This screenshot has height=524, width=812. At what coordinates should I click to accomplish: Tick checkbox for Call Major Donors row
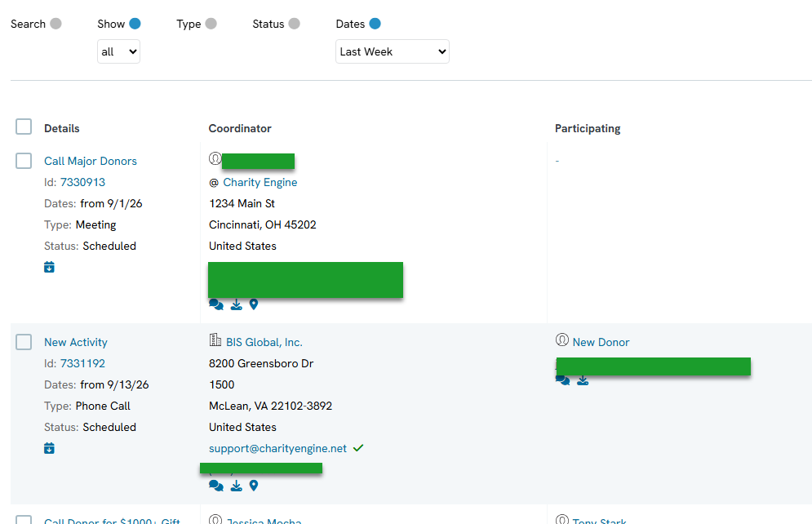(24, 161)
